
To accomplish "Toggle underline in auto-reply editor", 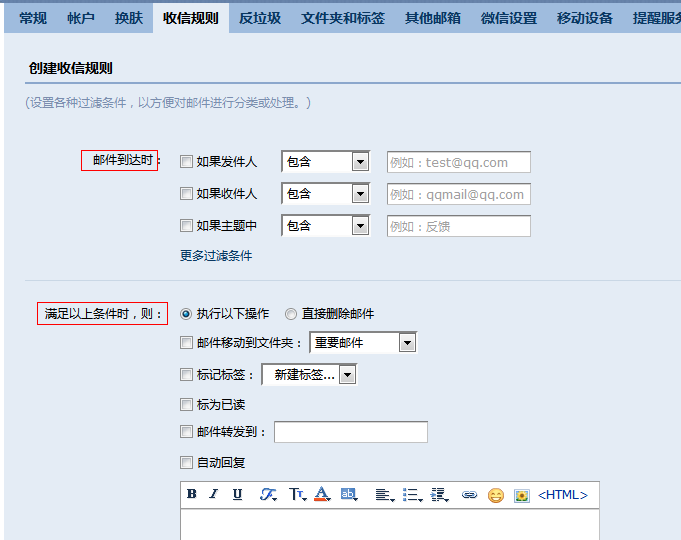I will [237, 494].
